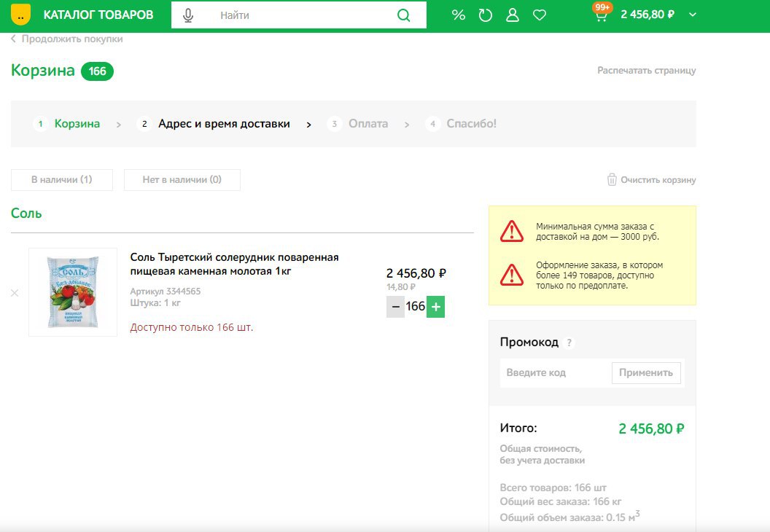770x532 pixels.
Task: Increase salt quantity with green plus button
Action: [x=435, y=307]
